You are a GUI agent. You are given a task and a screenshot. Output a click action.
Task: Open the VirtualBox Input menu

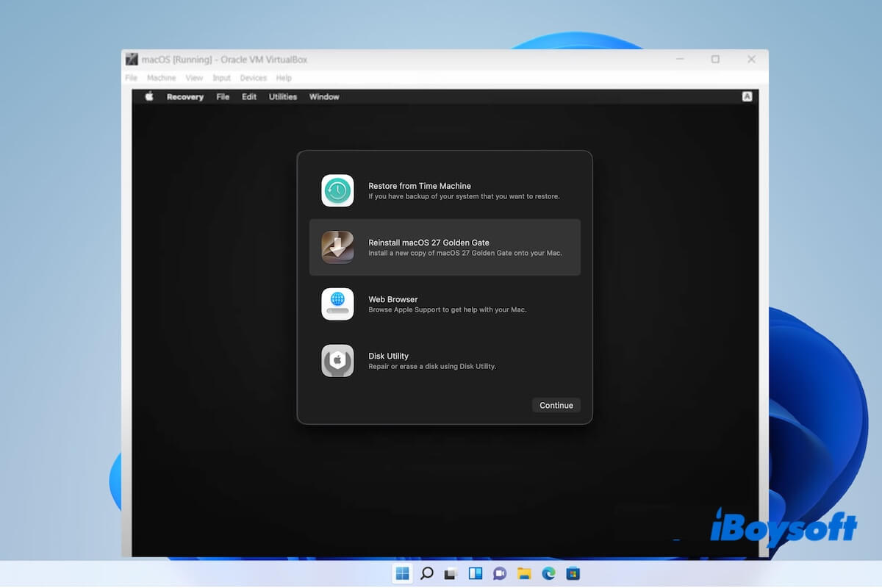(221, 78)
